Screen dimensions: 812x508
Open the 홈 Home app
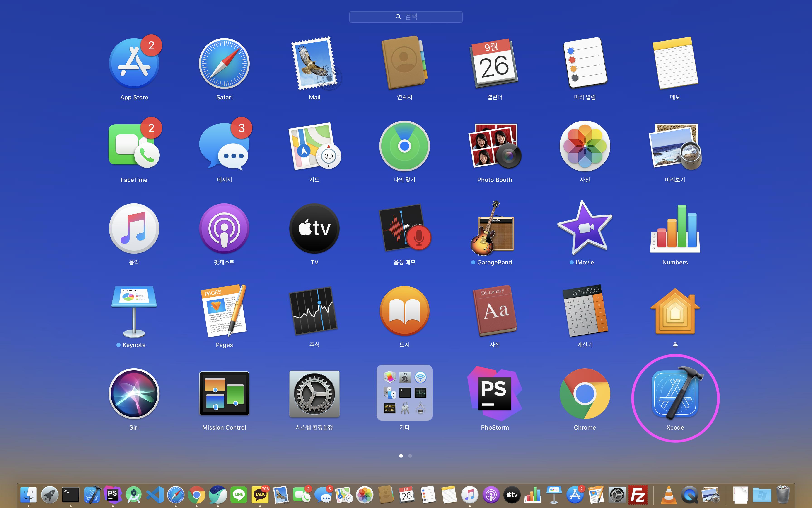[675, 311]
